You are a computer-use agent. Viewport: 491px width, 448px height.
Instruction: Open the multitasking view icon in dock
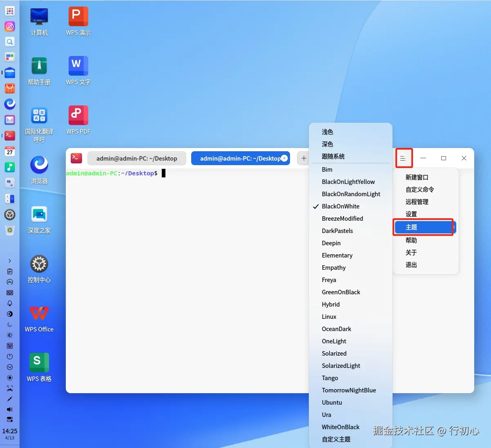coord(10,57)
